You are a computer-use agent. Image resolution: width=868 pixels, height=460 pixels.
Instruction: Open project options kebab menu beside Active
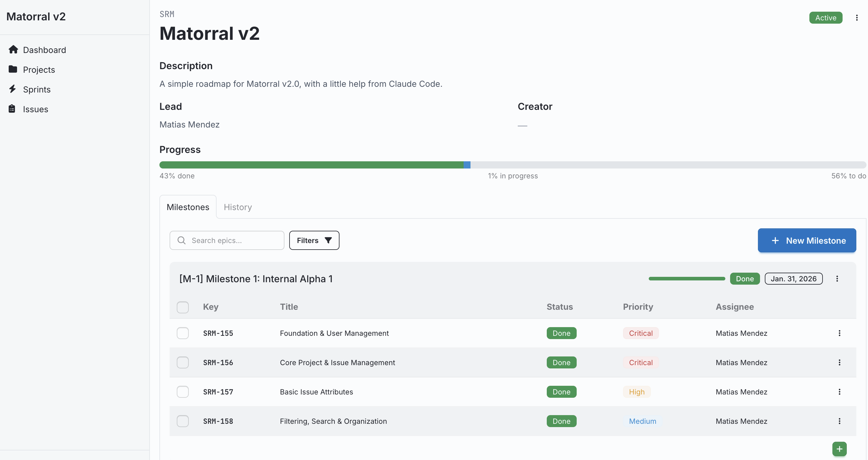click(857, 18)
